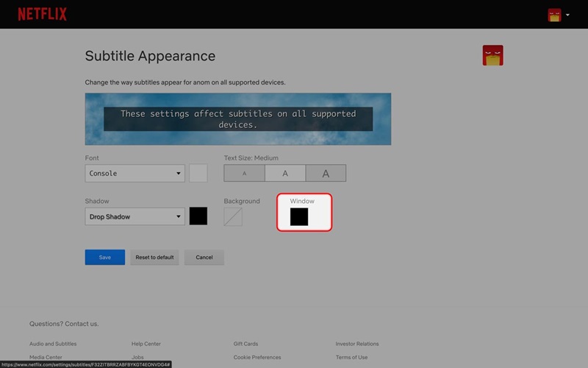Viewport: 588px width, 368px height.
Task: Click Reset to default
Action: click(154, 258)
